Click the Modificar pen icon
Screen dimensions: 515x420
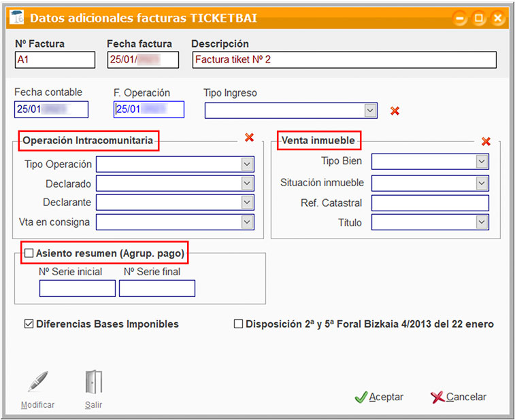pos(38,382)
